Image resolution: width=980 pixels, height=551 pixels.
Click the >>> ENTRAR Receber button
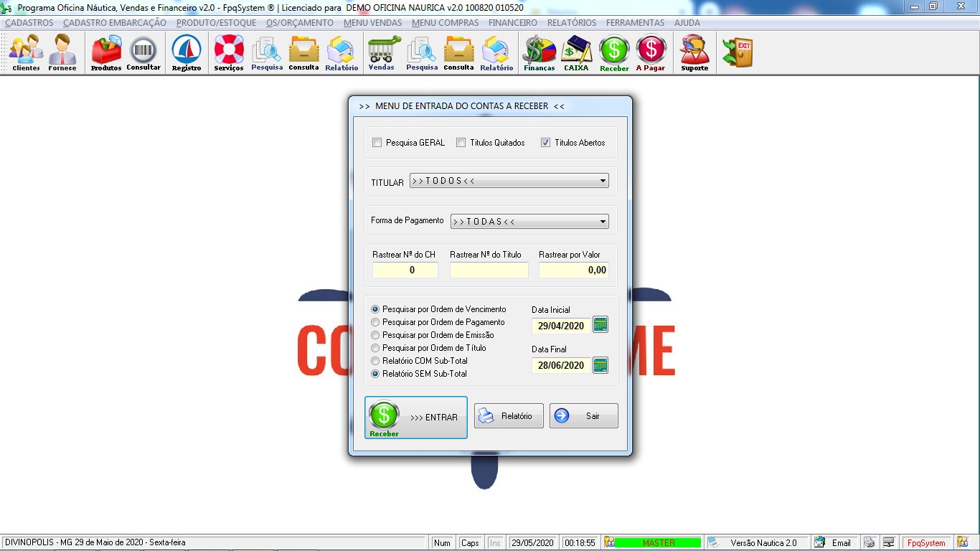click(x=416, y=417)
